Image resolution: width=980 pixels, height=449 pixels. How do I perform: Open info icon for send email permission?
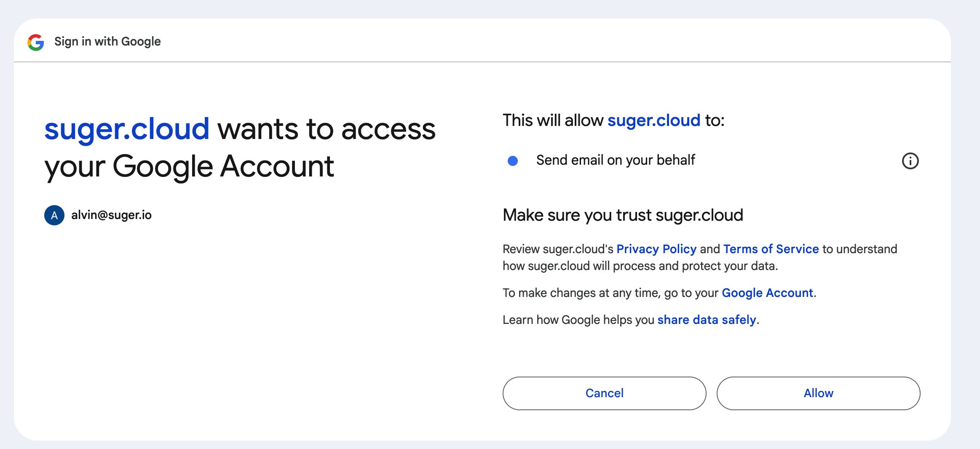coord(910,161)
